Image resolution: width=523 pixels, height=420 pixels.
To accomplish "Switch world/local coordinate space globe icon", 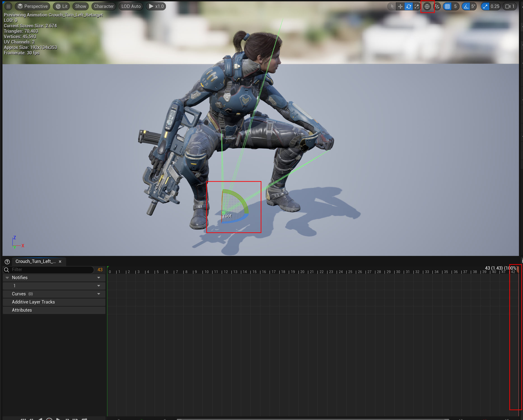I will click(x=427, y=7).
